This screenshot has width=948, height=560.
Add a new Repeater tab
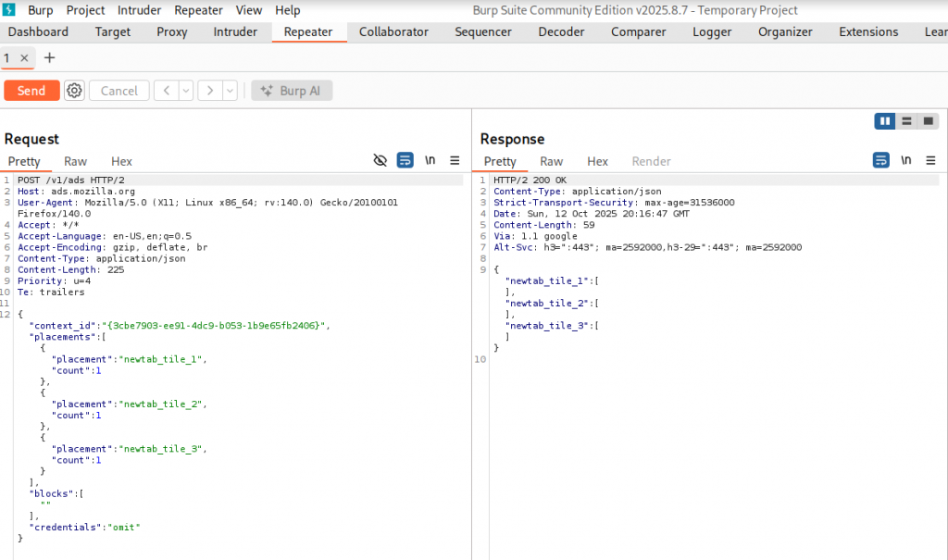[x=50, y=57]
